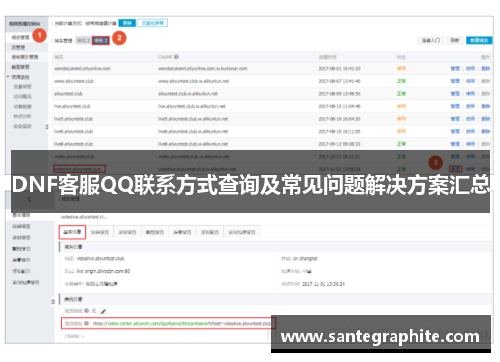Select the dark highlighted tab with count 2

tap(101, 41)
